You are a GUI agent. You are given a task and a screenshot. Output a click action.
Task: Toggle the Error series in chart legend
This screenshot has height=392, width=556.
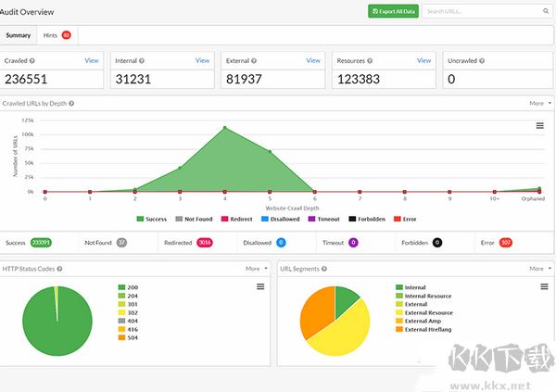(x=403, y=219)
